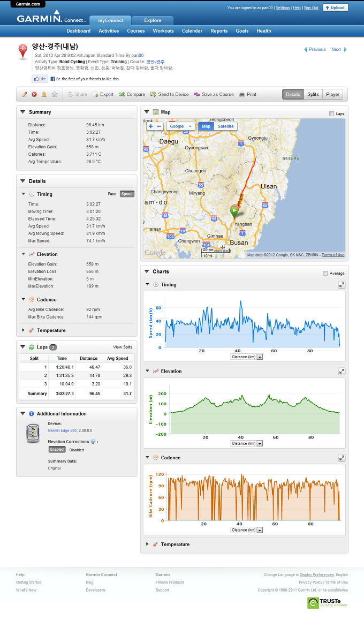Zoom out on the map with minus
This screenshot has width=364, height=621.
coord(159,126)
